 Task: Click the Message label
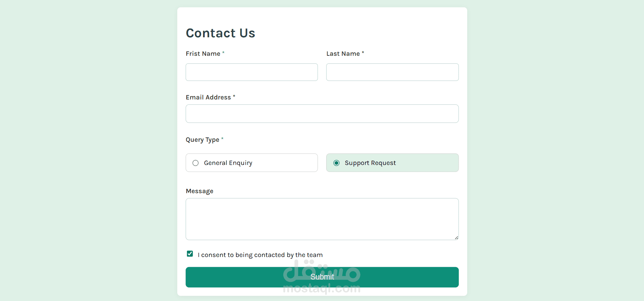(199, 191)
